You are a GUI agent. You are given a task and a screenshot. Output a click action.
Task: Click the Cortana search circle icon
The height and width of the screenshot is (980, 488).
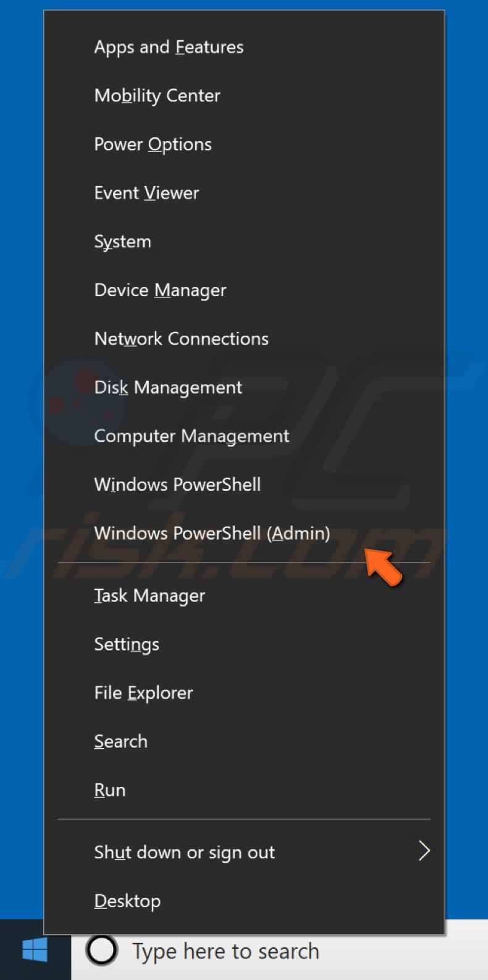(x=103, y=950)
